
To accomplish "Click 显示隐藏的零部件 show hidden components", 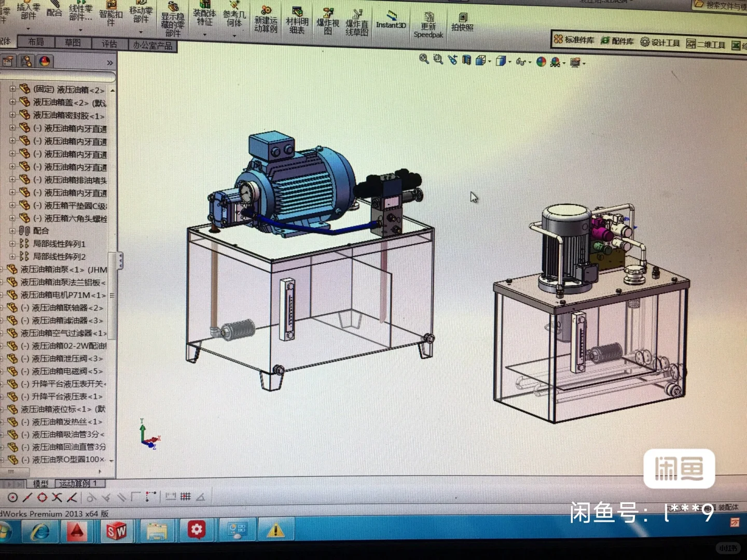I will click(x=173, y=19).
